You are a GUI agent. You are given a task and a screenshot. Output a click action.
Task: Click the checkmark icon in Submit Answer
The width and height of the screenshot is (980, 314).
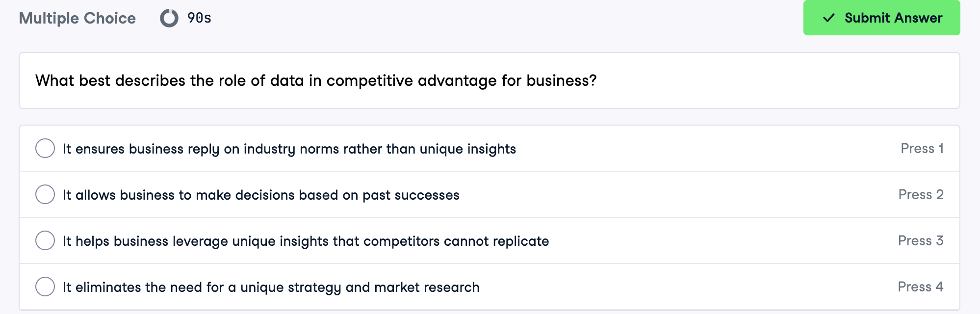(828, 18)
